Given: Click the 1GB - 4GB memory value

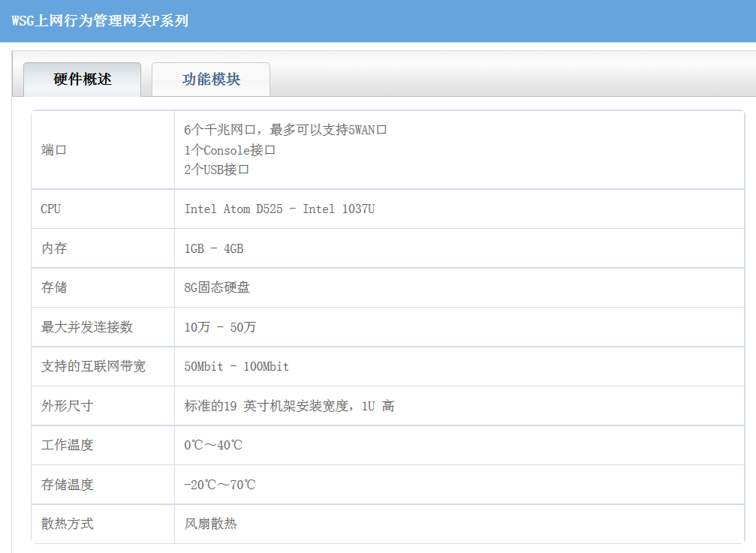Looking at the screenshot, I should [x=214, y=248].
